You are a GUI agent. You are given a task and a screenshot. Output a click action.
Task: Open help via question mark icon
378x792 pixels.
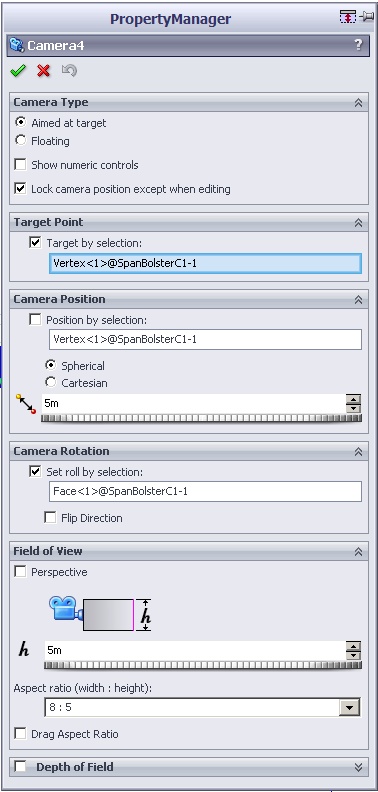pos(358,45)
